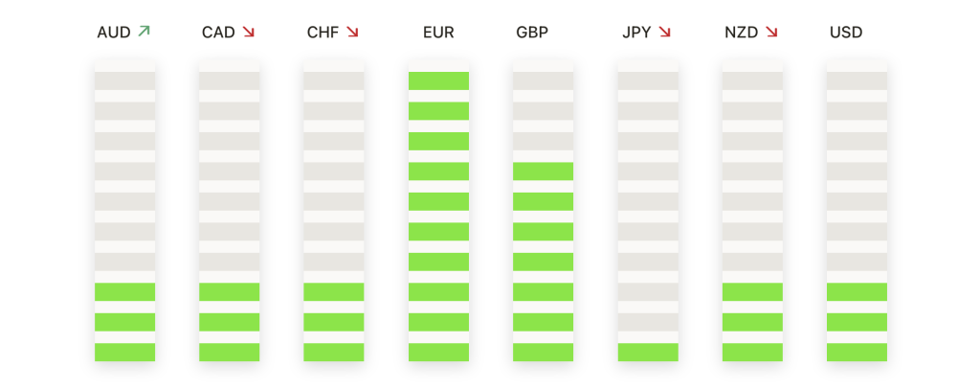Click the bottom green bar in AUD column
Image resolution: width=980 pixels, height=389 pixels.
pyautogui.click(x=125, y=352)
